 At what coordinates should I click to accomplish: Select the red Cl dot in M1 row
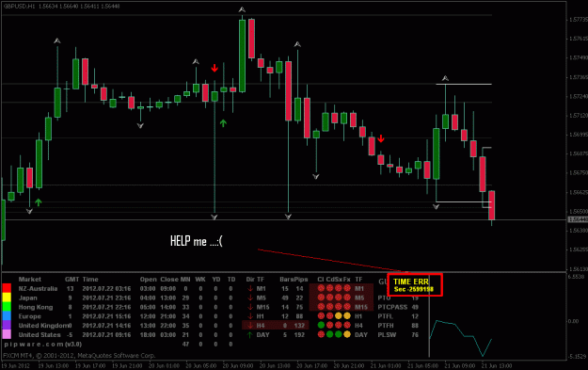coord(321,288)
